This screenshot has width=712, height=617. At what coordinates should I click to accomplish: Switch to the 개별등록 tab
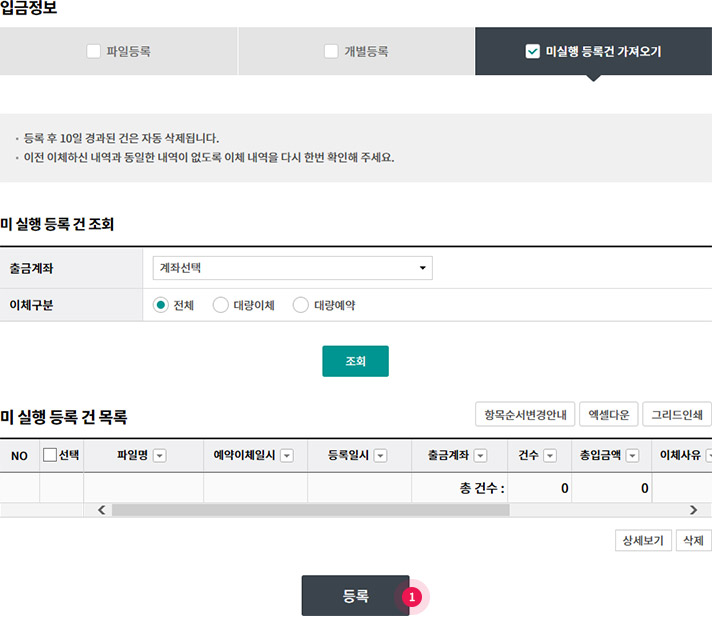point(356,51)
